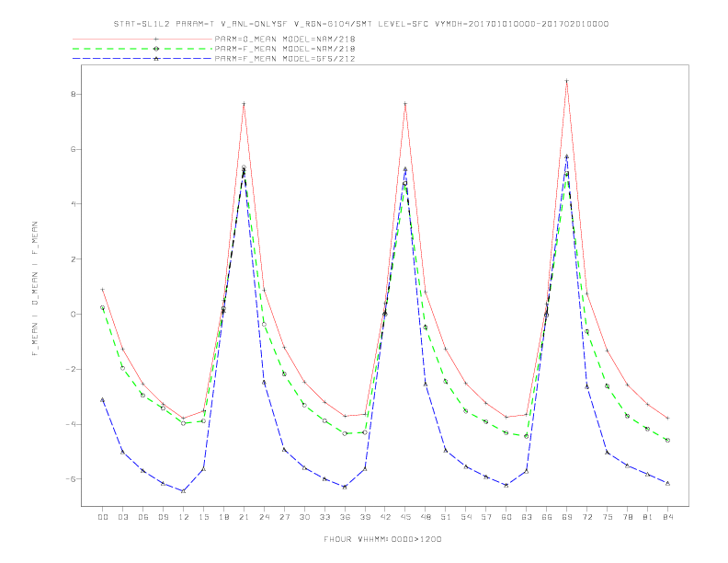Screen dimensions: 728x563
Task: Click x-axis tick label 81
Action: (648, 517)
